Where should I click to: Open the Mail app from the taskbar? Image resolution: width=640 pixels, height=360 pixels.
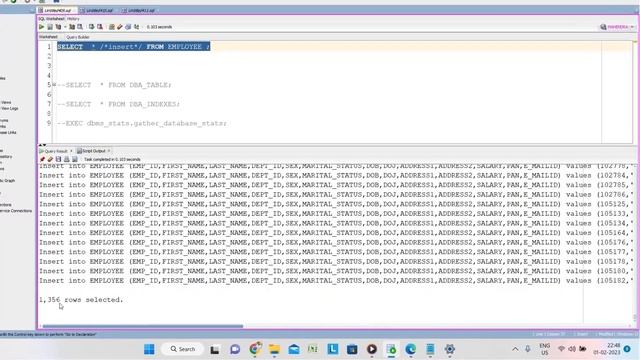click(294, 349)
